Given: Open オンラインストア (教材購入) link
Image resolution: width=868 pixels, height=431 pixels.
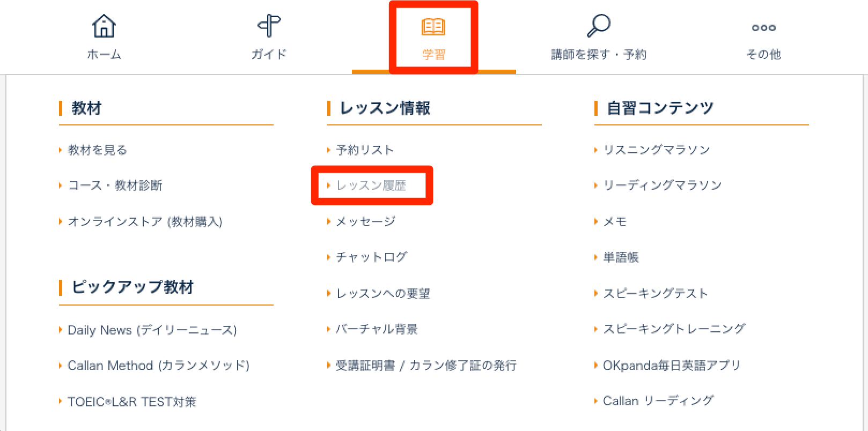Looking at the screenshot, I should click(145, 222).
